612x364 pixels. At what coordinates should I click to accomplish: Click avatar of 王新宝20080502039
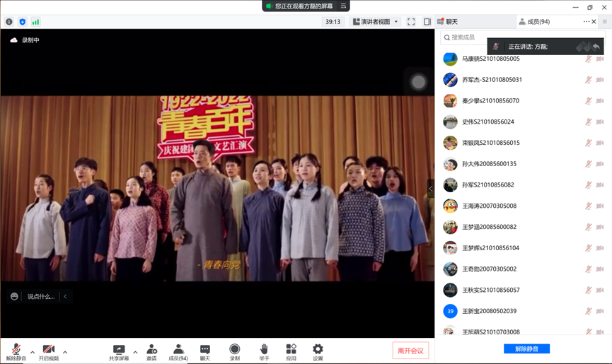pyautogui.click(x=450, y=311)
